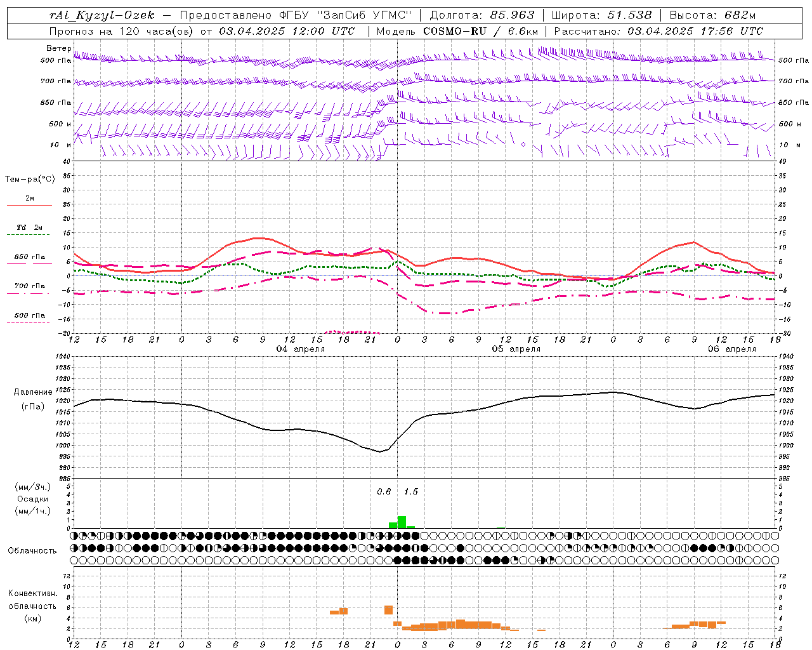Click the Широта: 51.538 value

pos(601,16)
